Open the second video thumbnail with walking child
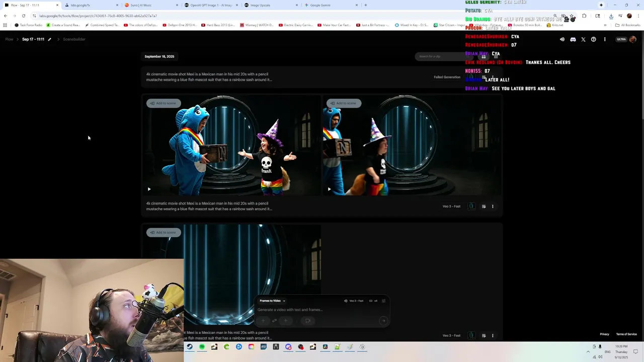This screenshot has height=362, width=644. [412, 145]
